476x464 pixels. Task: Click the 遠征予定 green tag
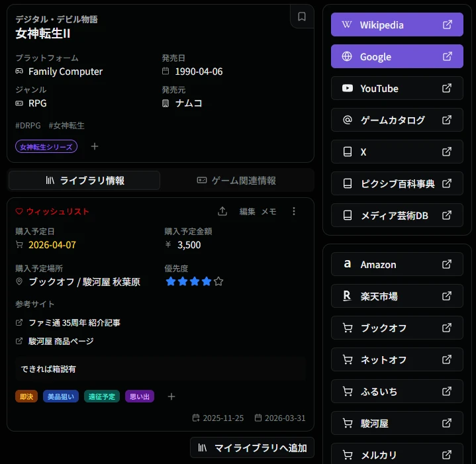click(x=102, y=396)
